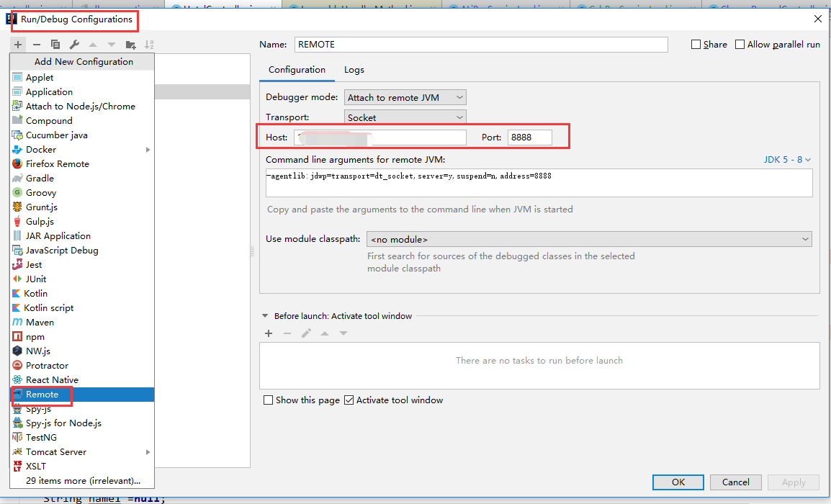The width and height of the screenshot is (831, 504).
Task: Click the Apply button
Action: [x=794, y=482]
